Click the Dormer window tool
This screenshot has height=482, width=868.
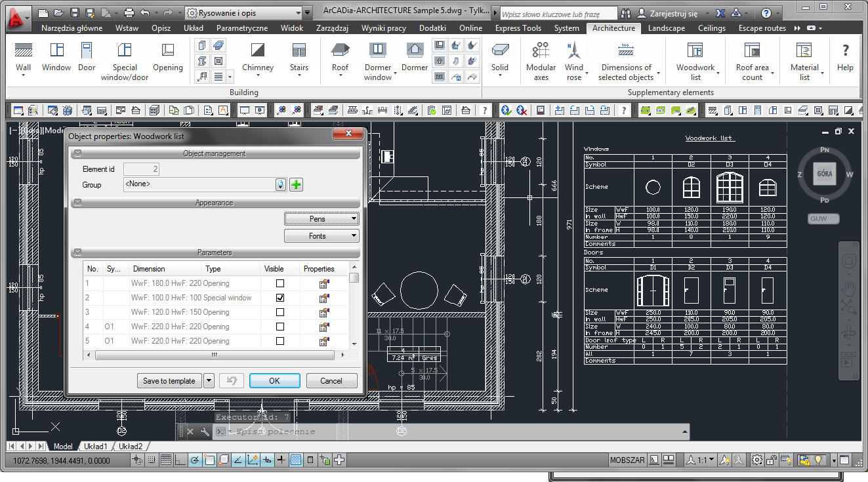click(x=377, y=57)
